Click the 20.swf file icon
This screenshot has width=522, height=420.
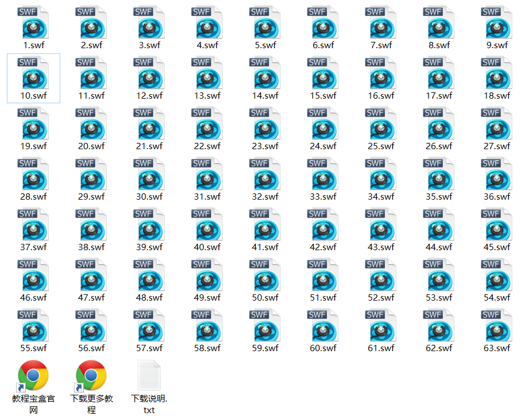pos(91,123)
